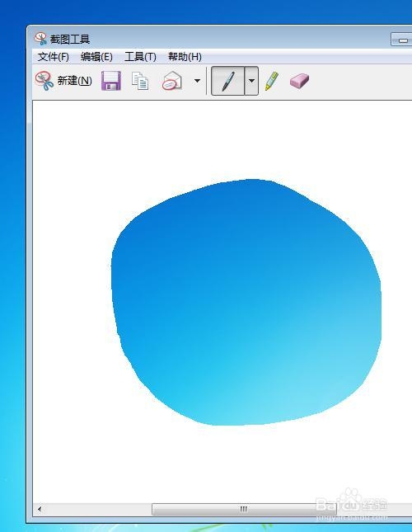
Task: Copy the snip with the copy icon
Action: pos(140,81)
